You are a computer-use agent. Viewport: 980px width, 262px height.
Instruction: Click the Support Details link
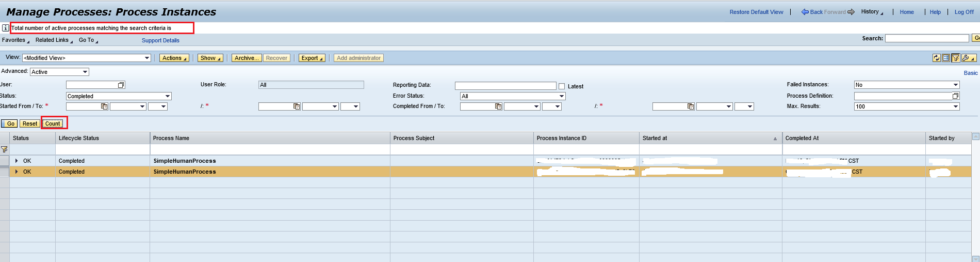pos(160,40)
